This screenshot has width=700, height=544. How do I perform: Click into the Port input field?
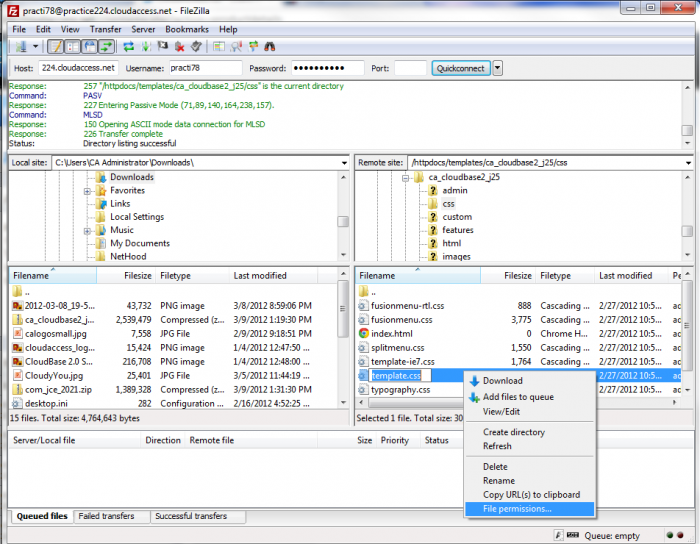(x=410, y=68)
